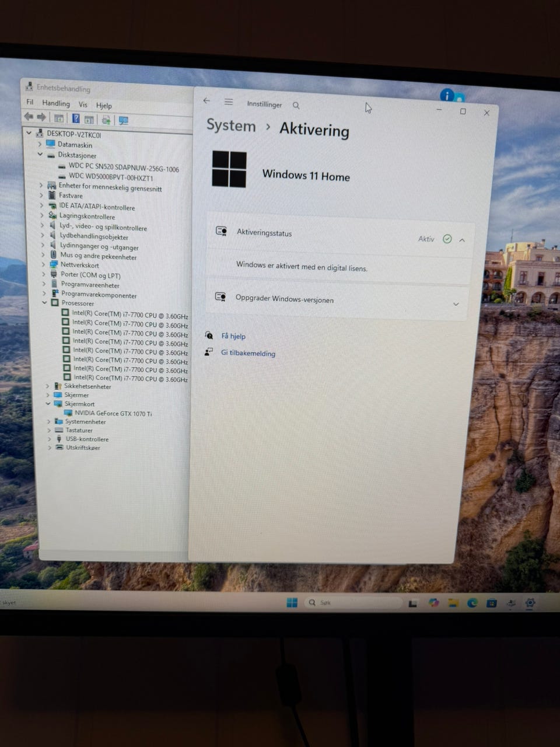
Task: Expand the Datamaskin node
Action: (x=40, y=144)
